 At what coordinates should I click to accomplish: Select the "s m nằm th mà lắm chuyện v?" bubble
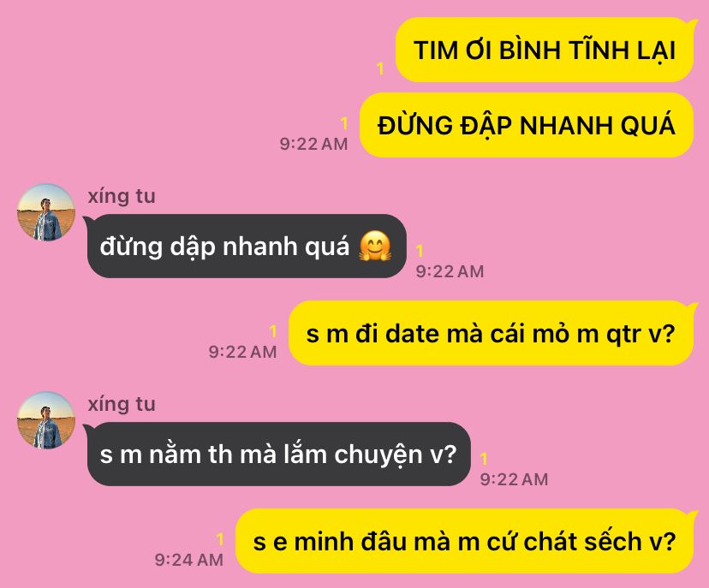[x=278, y=454]
